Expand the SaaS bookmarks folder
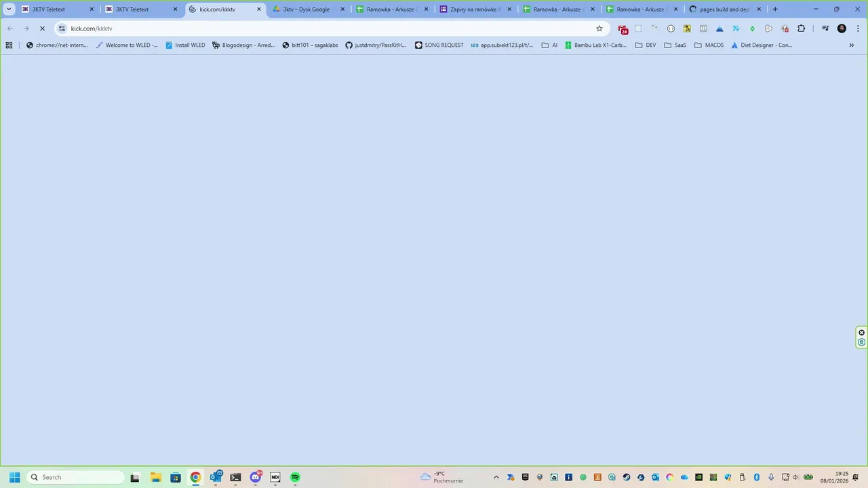The height and width of the screenshot is (488, 868). pos(675,45)
